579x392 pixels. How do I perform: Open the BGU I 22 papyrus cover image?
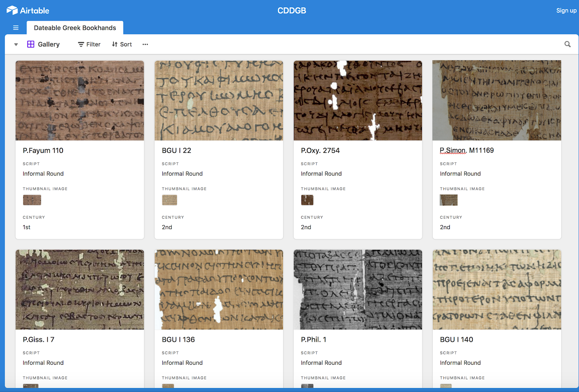[x=219, y=100]
